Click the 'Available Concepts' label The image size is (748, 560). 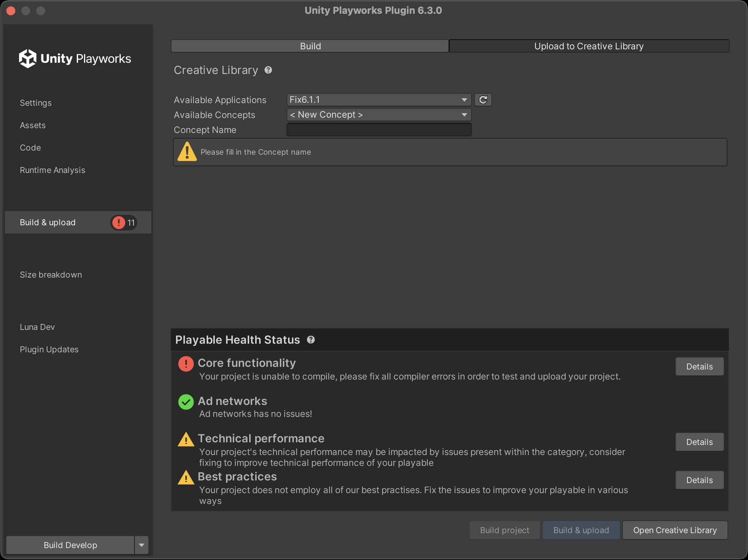pyautogui.click(x=214, y=115)
